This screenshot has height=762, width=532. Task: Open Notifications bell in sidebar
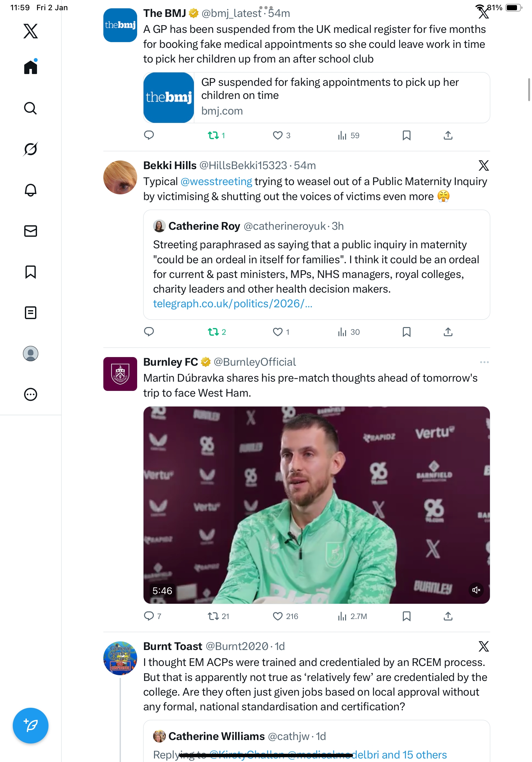click(x=31, y=190)
